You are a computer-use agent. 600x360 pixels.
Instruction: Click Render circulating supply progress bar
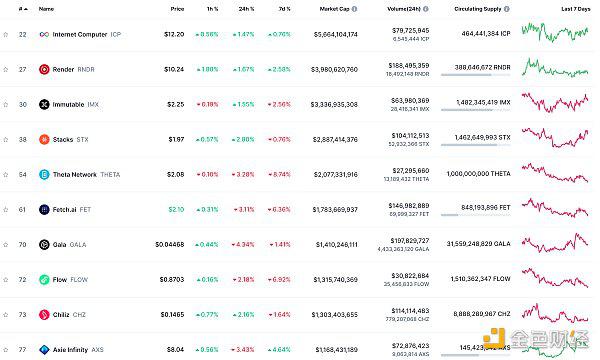[x=475, y=75]
